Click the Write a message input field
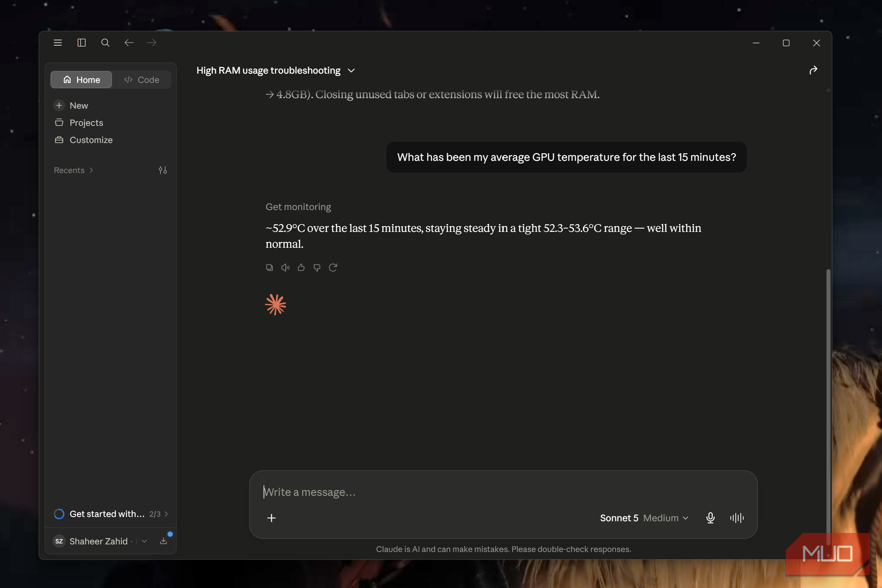Screen dimensions: 882x588 tap(502, 492)
